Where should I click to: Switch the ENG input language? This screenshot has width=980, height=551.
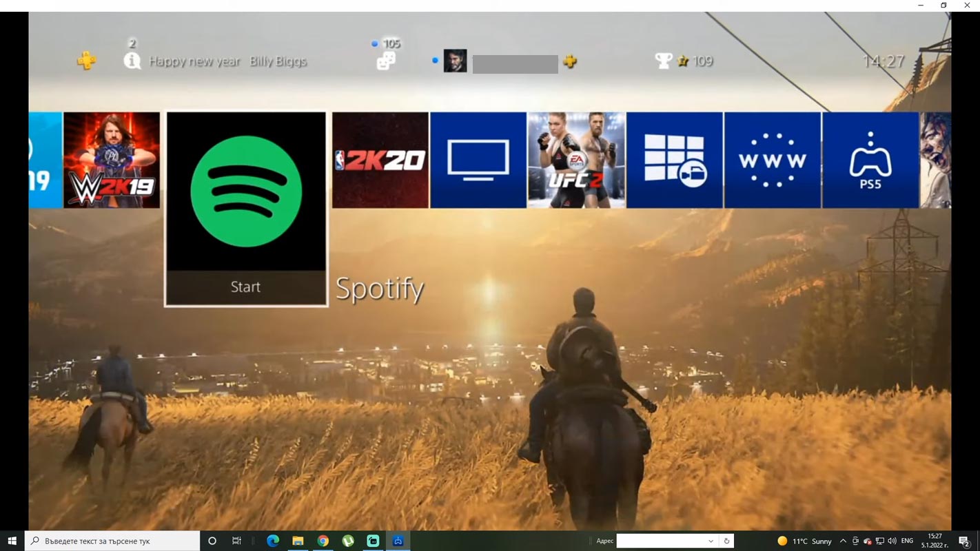(907, 541)
